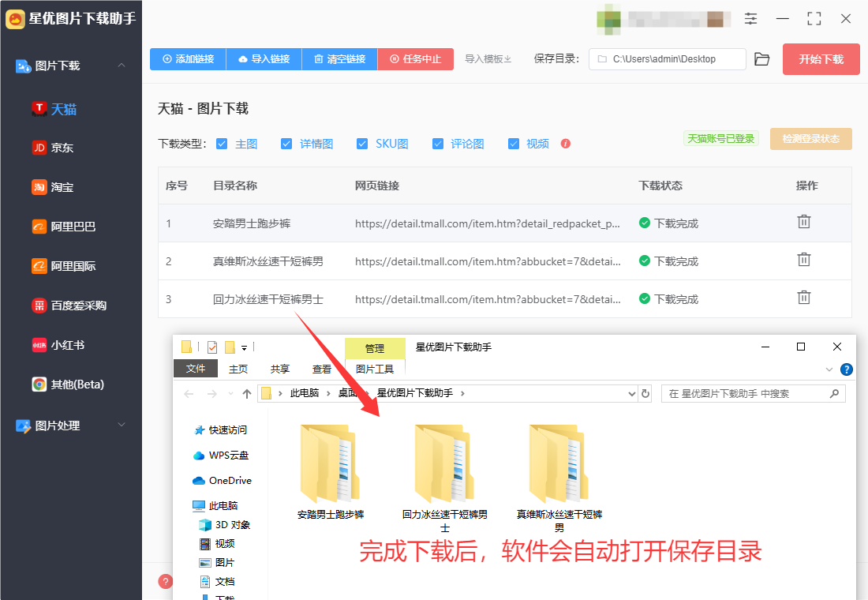Delete the 真维斯冰丝速干短裤男 task row
The image size is (868, 600).
pos(804,260)
